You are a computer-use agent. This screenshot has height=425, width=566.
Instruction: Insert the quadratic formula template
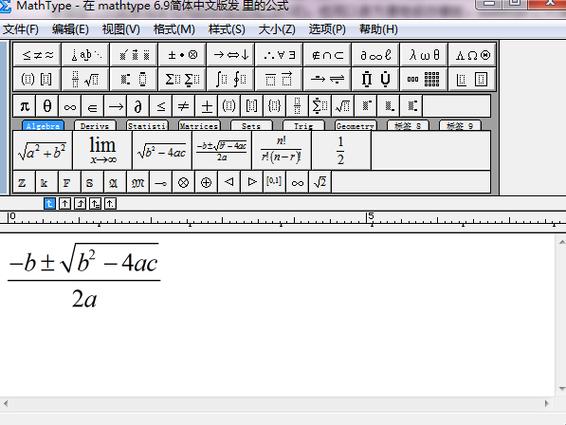coord(222,151)
